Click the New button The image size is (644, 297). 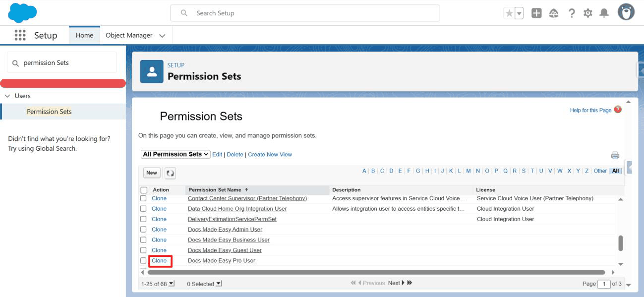(x=152, y=173)
